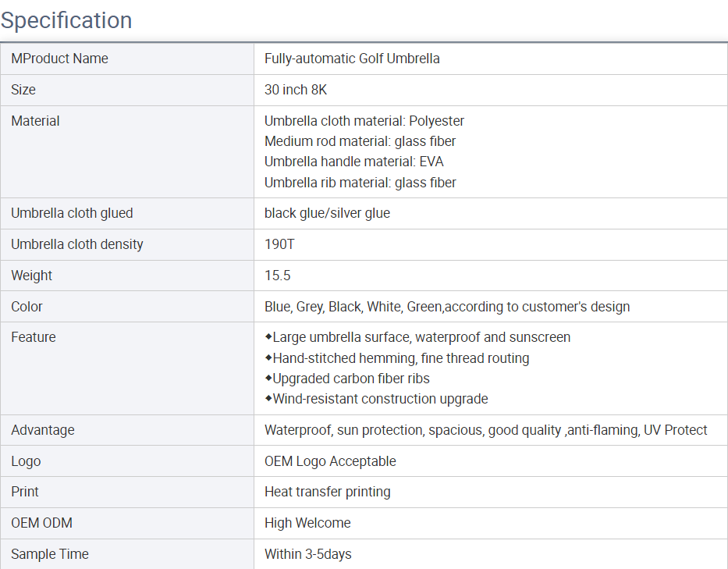This screenshot has width=728, height=569.
Task: Click 'Large umbrella surface, waterproof and sunscreen' line
Action: (417, 337)
